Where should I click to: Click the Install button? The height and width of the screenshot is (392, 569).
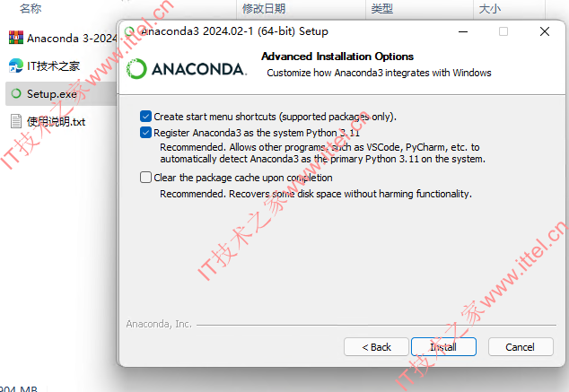[443, 347]
